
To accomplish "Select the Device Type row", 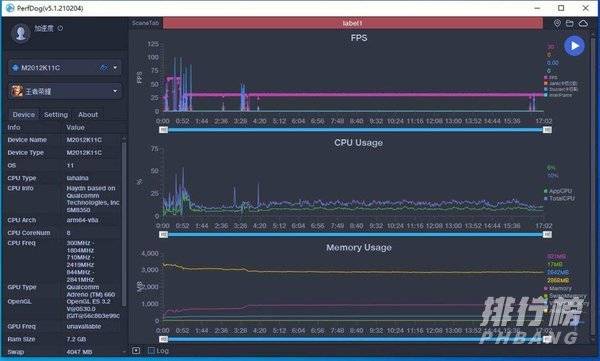I will [x=64, y=152].
